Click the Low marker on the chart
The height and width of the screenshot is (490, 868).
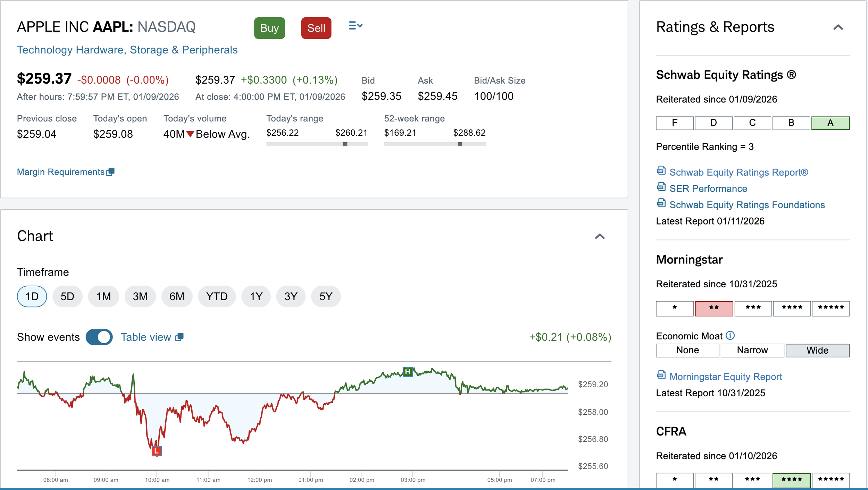(157, 451)
